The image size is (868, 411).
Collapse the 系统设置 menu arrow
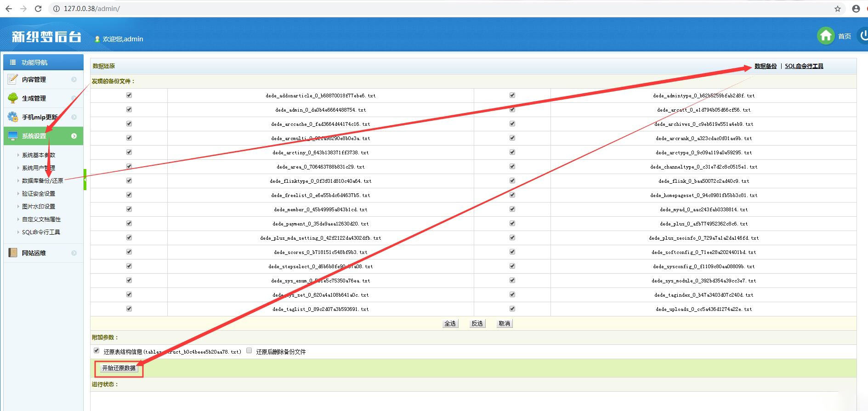click(74, 136)
